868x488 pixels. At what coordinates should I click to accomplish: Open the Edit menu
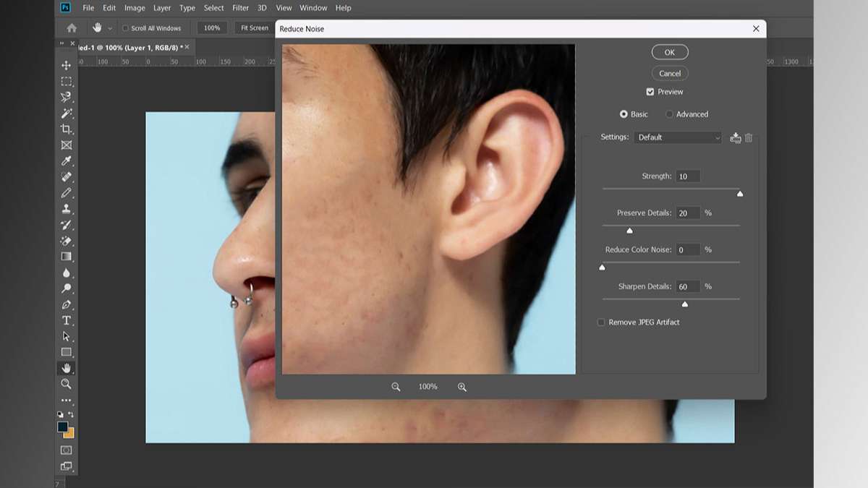109,8
